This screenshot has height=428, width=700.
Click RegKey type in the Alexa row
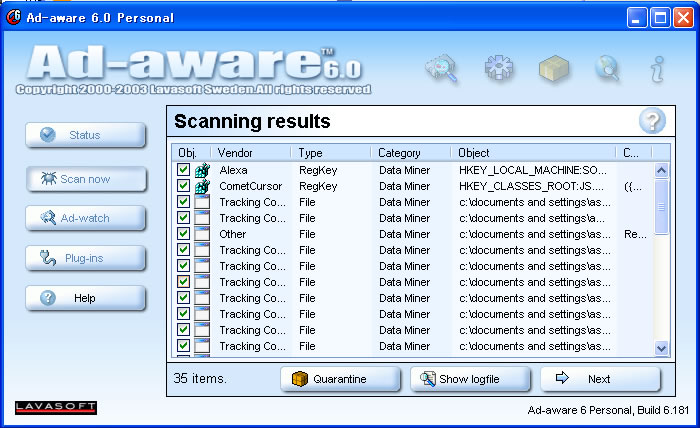318,170
